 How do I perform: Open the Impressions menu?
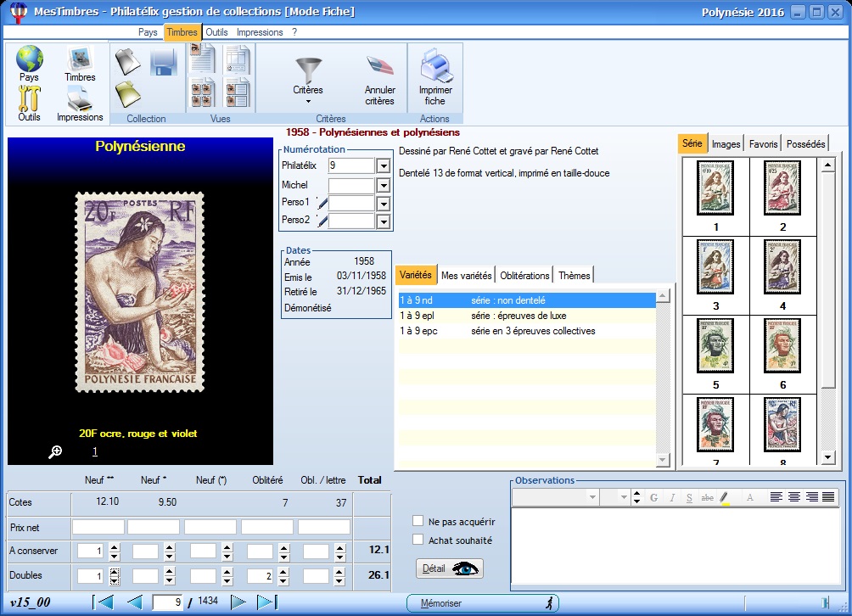point(260,32)
